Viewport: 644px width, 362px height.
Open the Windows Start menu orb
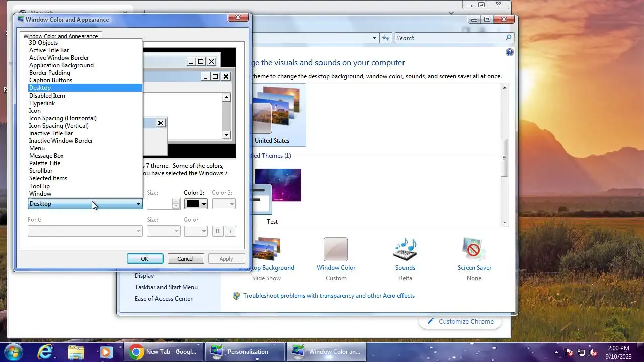pyautogui.click(x=14, y=351)
